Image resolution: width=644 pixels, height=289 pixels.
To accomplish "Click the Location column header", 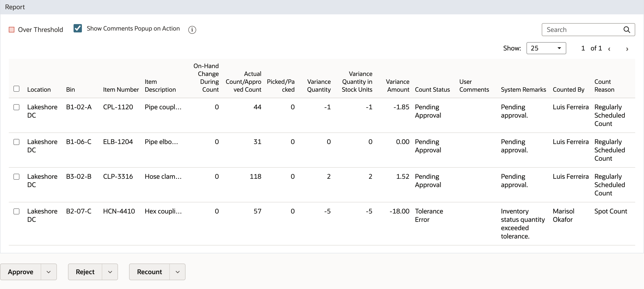I will tap(39, 90).
